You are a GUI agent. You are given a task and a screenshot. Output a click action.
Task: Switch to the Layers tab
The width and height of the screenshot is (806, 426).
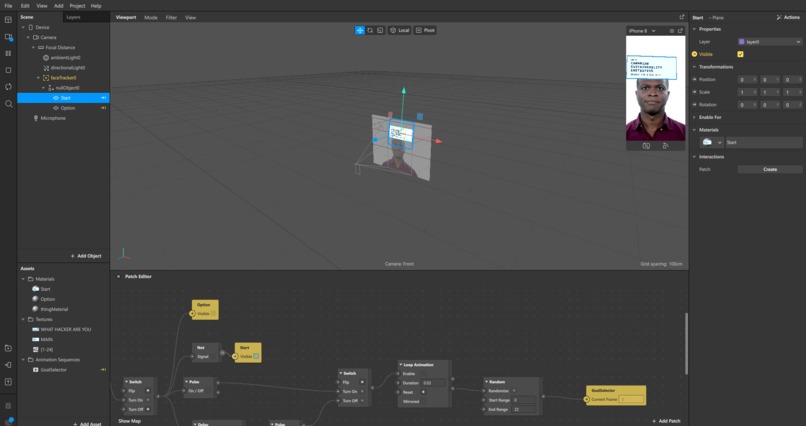click(74, 17)
